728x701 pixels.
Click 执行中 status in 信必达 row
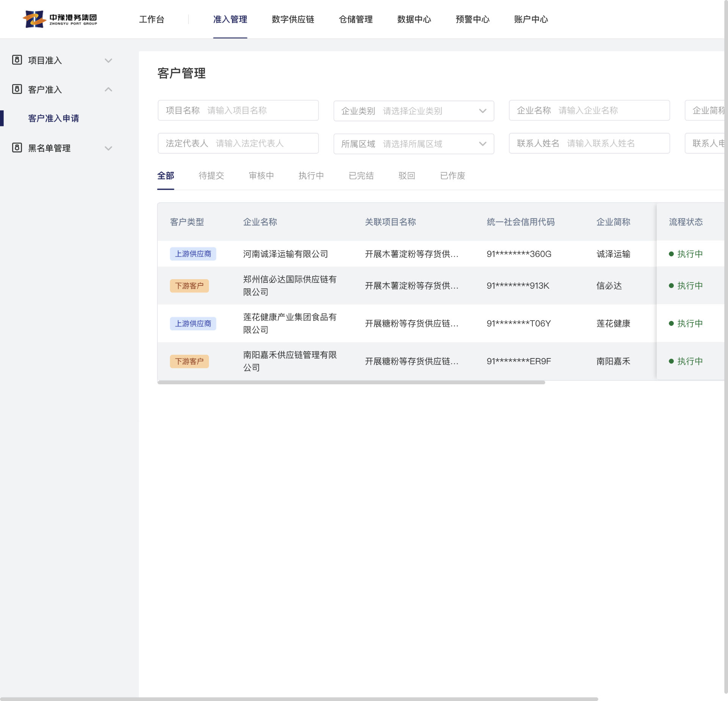coord(686,286)
